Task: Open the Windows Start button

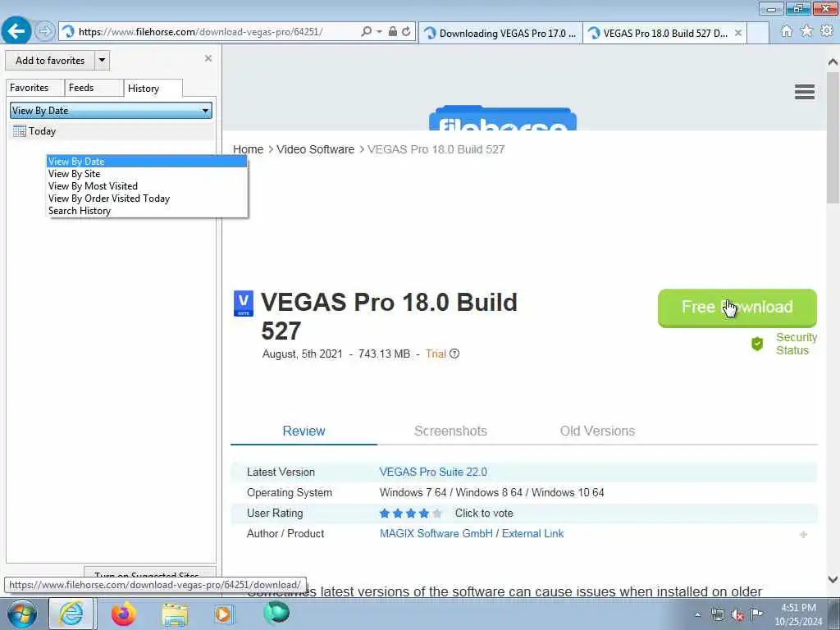Action: pyautogui.click(x=21, y=614)
